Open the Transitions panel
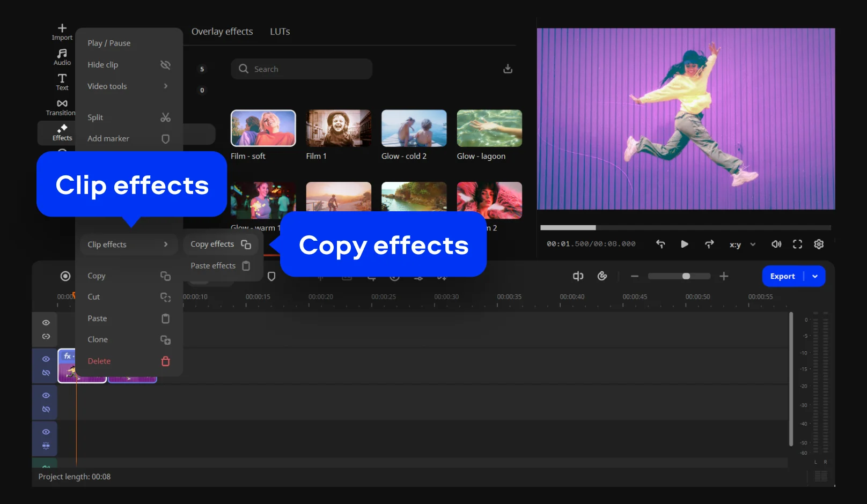 point(61,107)
